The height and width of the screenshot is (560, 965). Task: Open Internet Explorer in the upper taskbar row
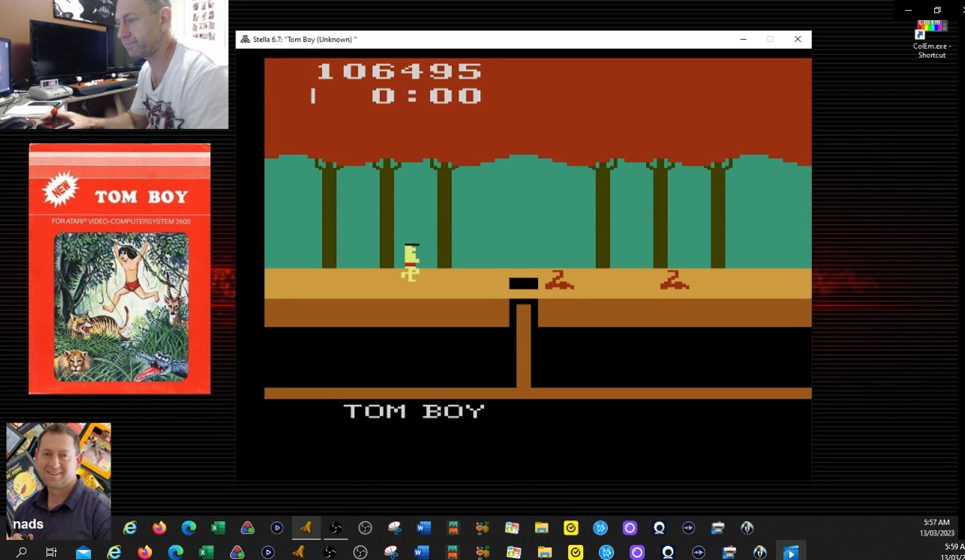130,528
